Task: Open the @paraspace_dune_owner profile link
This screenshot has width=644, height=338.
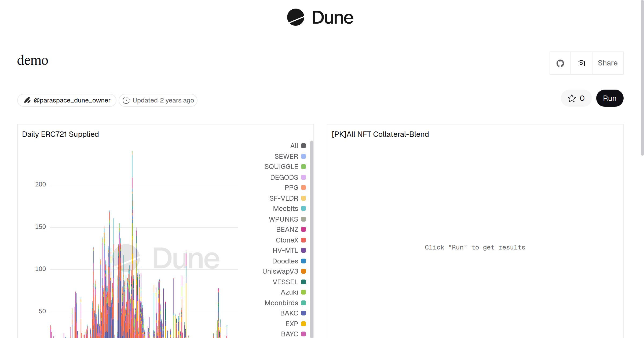Action: tap(72, 100)
